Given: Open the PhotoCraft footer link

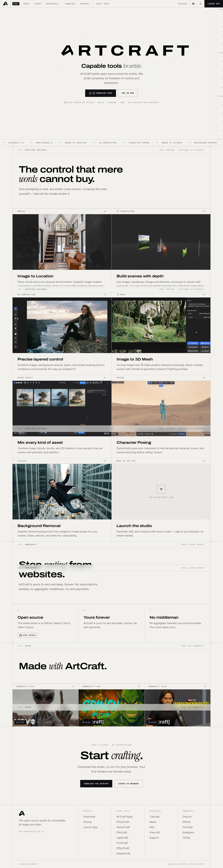Looking at the screenshot, I should (123, 822).
